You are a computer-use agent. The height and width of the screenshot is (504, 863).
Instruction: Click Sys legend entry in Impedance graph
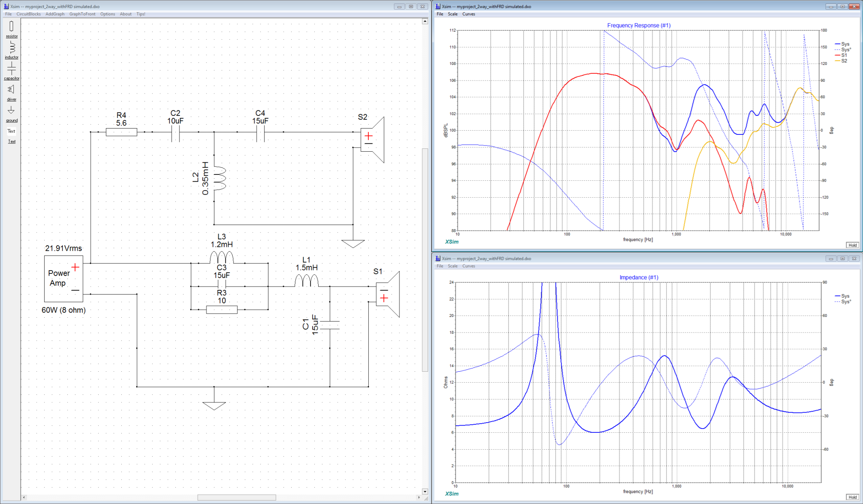point(842,296)
